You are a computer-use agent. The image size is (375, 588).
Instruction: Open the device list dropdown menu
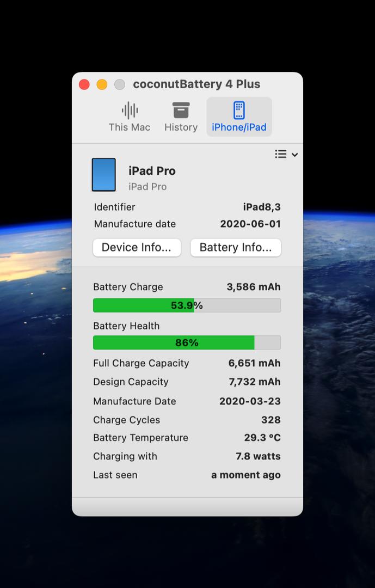286,154
